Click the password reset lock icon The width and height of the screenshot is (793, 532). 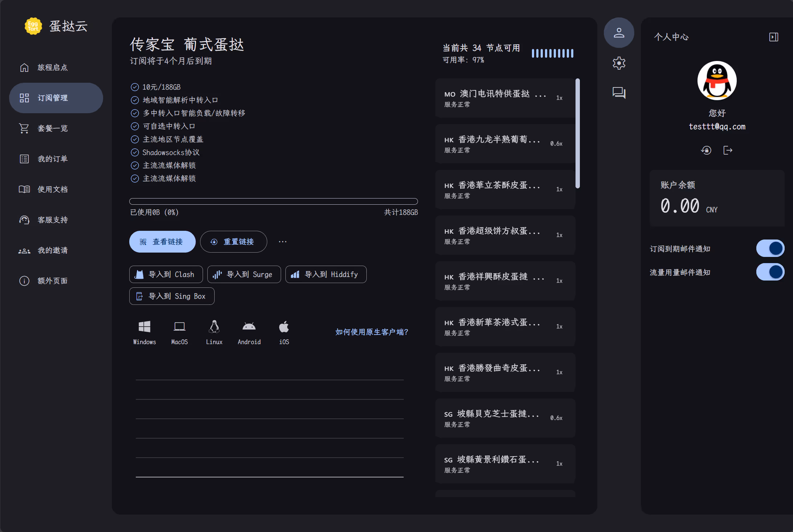click(x=706, y=150)
